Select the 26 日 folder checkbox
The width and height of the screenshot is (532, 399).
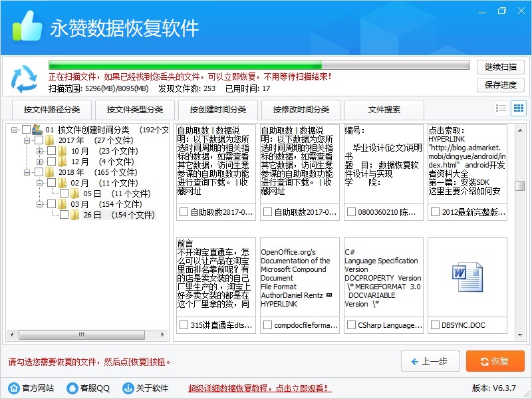pos(65,215)
